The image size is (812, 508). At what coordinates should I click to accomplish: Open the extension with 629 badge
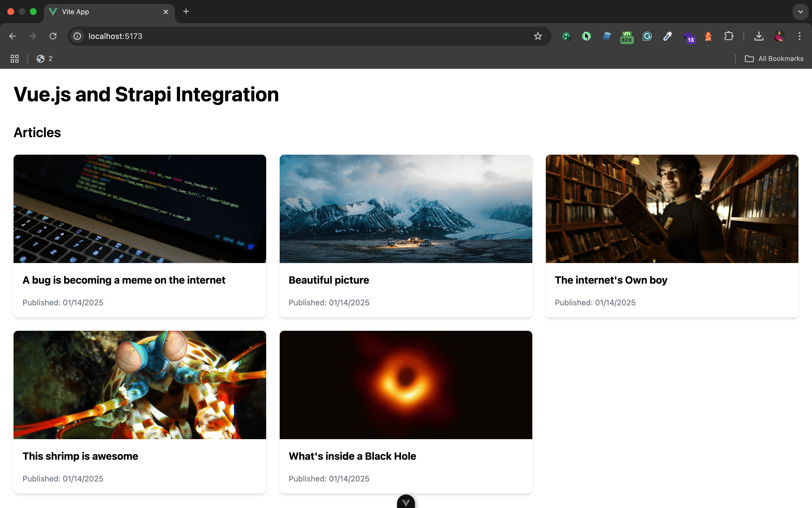[x=627, y=37]
